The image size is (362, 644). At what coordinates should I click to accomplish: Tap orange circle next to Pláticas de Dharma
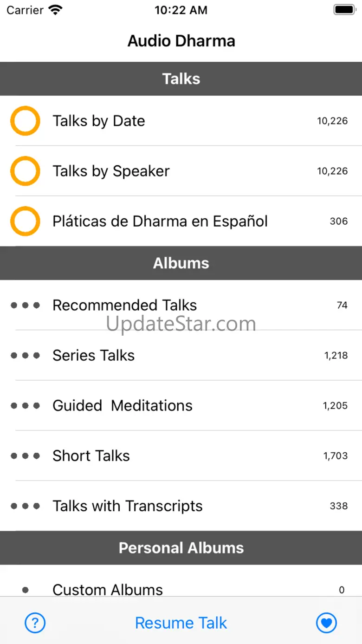click(x=25, y=221)
